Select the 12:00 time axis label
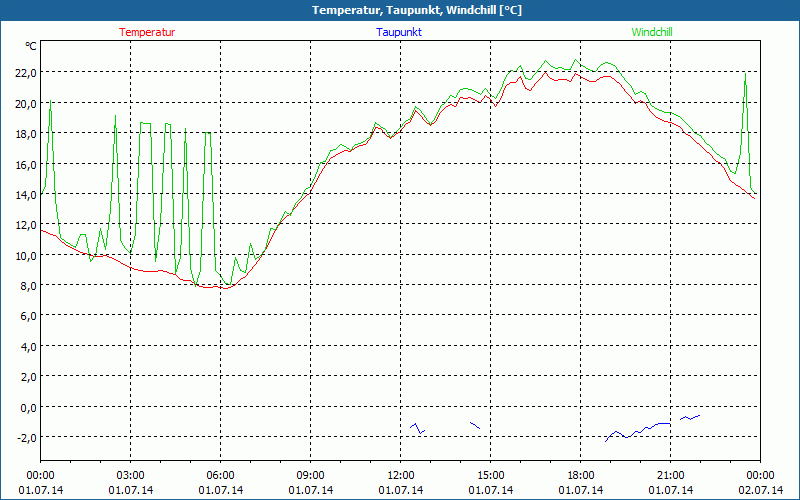Viewport: 800px width, 500px height. tap(401, 476)
